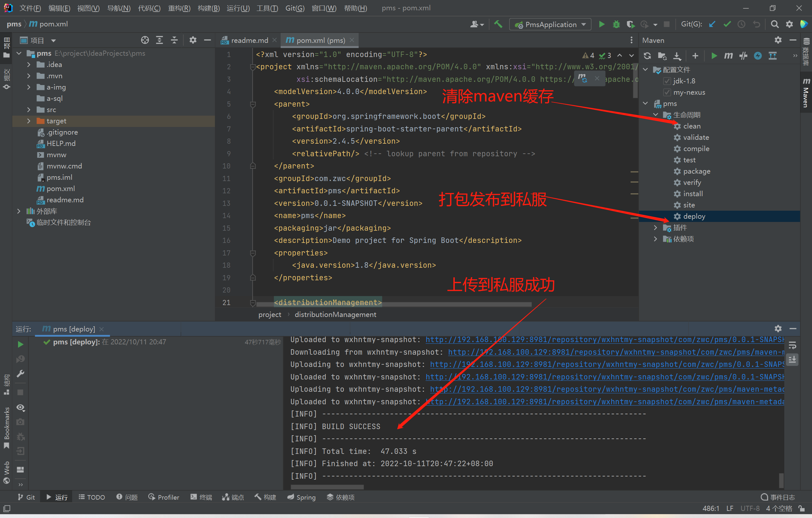Toggle skip tests mode in Maven toolbar
The width and height of the screenshot is (812, 518).
tap(743, 56)
